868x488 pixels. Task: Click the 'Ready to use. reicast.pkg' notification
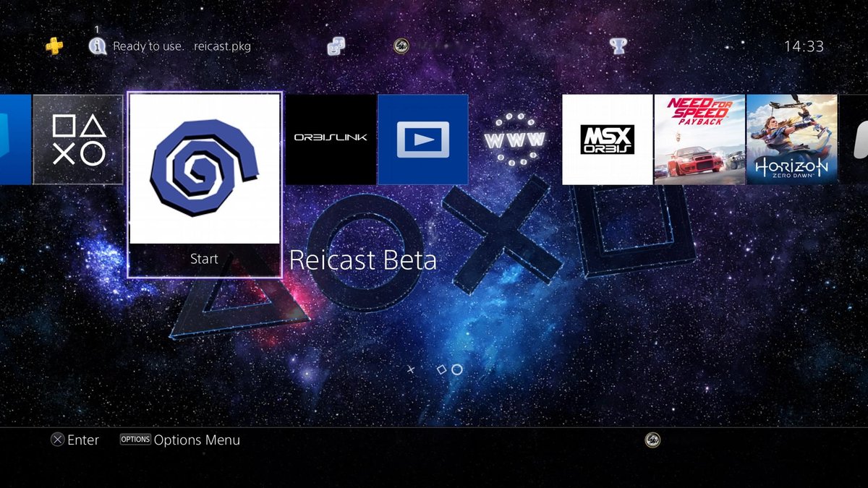[182, 46]
